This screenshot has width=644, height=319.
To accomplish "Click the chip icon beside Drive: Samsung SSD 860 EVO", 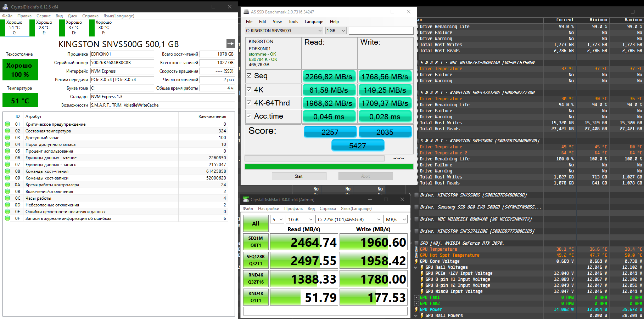I will coord(416,207).
